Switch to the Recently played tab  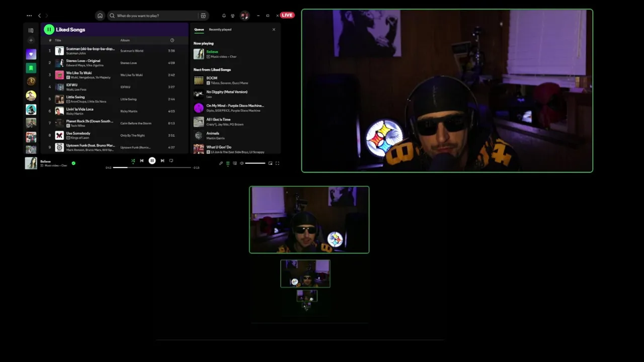pos(220,30)
